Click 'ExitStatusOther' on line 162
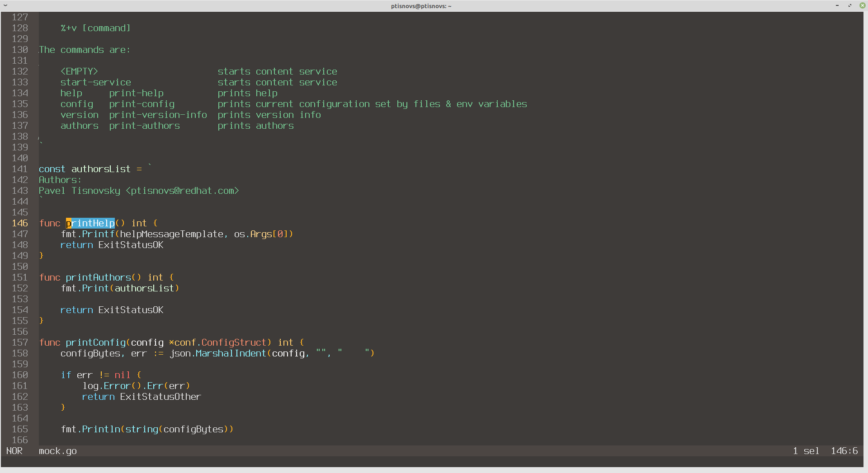Screen dimensions: 868x473 point(160,397)
